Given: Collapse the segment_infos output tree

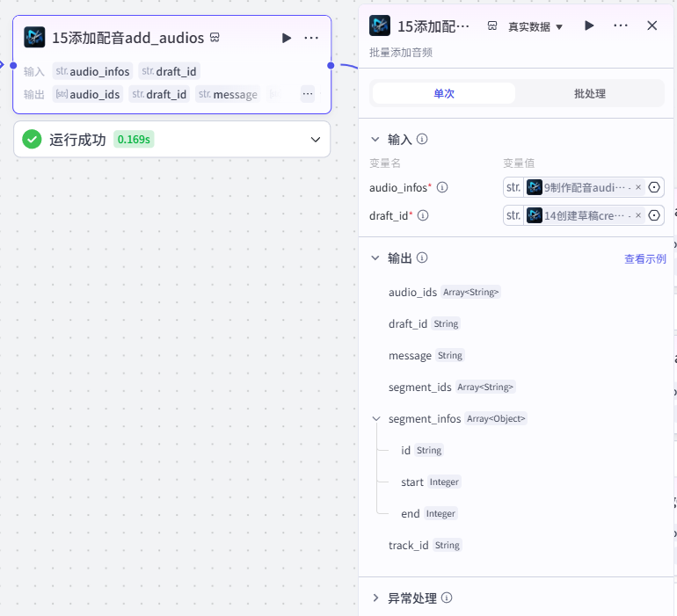Looking at the screenshot, I should click(x=376, y=419).
